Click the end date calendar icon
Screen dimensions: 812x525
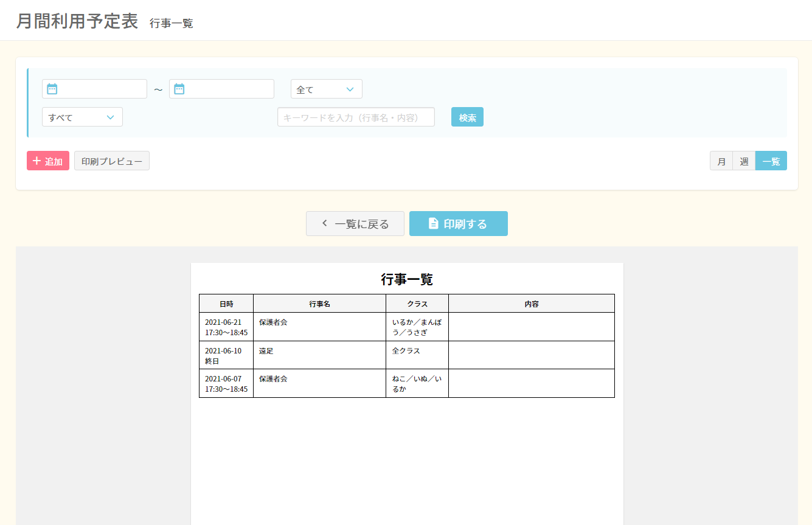pyautogui.click(x=179, y=89)
